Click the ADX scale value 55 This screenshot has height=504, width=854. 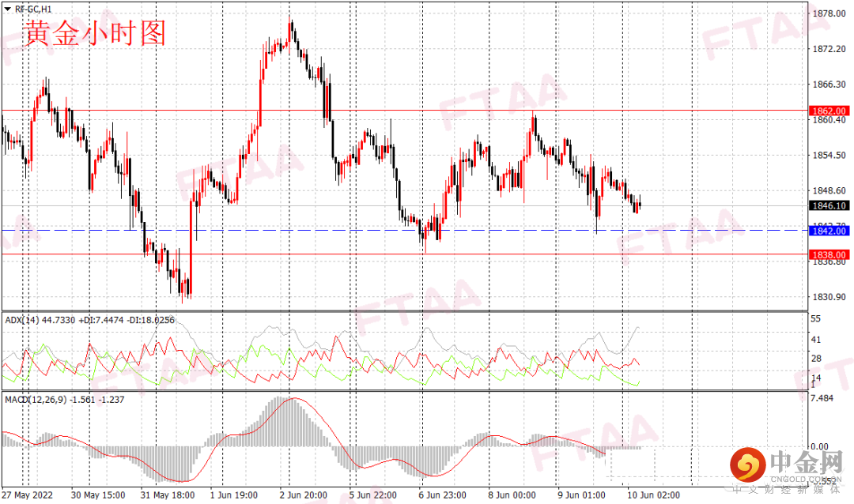coord(815,319)
